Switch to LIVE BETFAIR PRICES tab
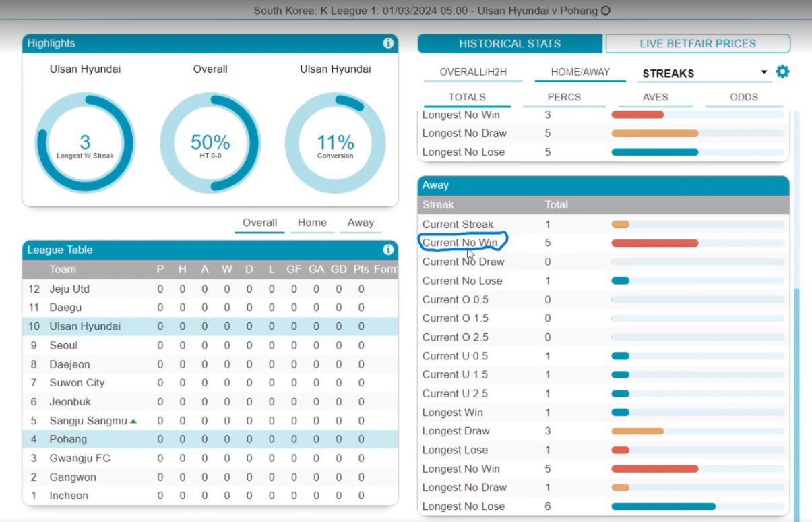The image size is (812, 522). 698,43
